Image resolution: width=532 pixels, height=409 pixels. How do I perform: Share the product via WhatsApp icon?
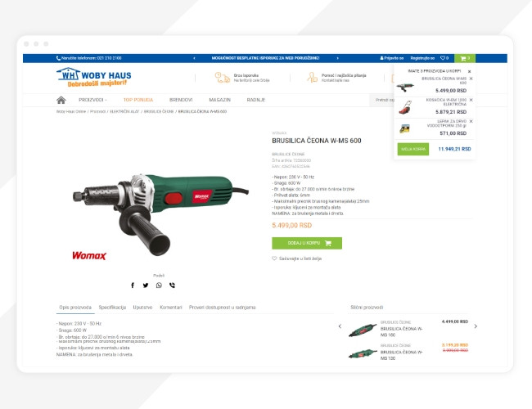point(159,285)
